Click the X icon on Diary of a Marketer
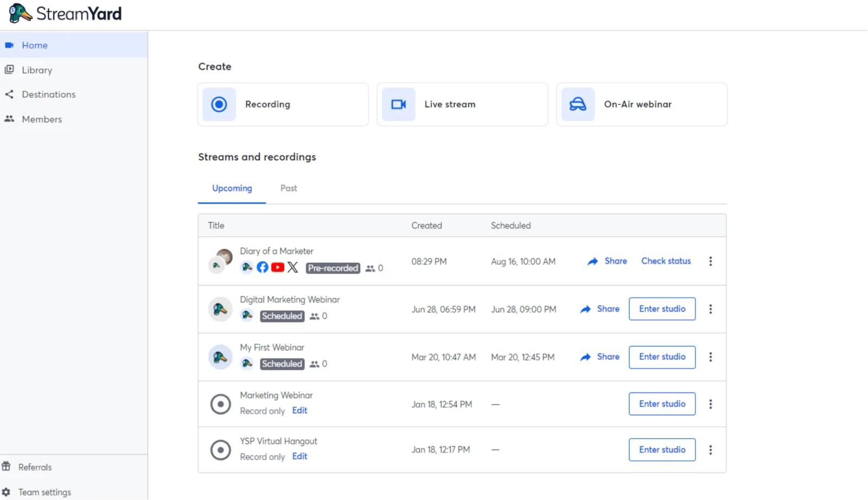This screenshot has width=868, height=500. 293,268
